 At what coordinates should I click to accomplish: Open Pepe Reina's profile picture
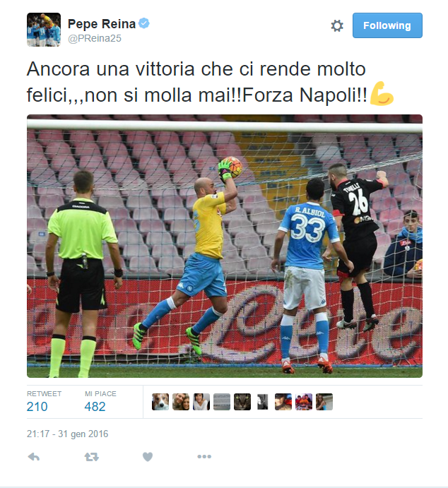tap(44, 30)
